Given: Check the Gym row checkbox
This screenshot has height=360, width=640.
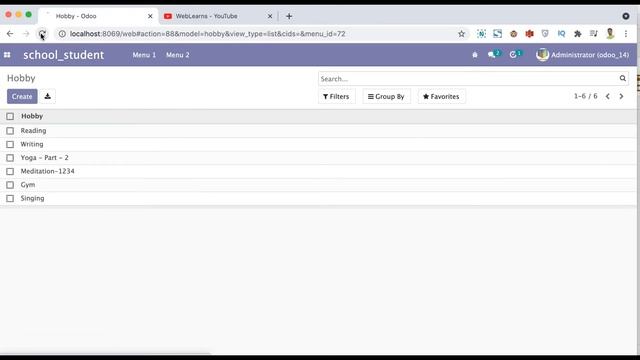Looking at the screenshot, I should (10, 185).
